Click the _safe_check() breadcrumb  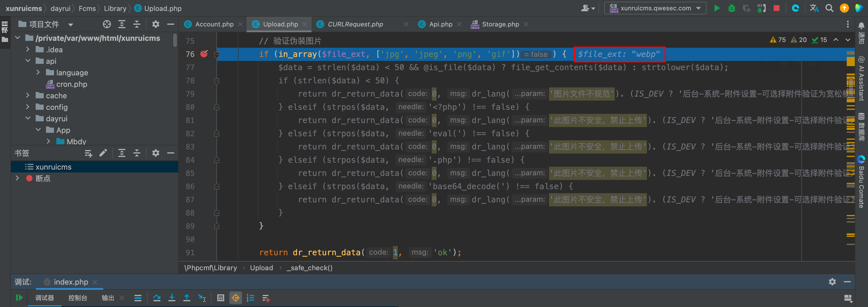click(x=309, y=268)
